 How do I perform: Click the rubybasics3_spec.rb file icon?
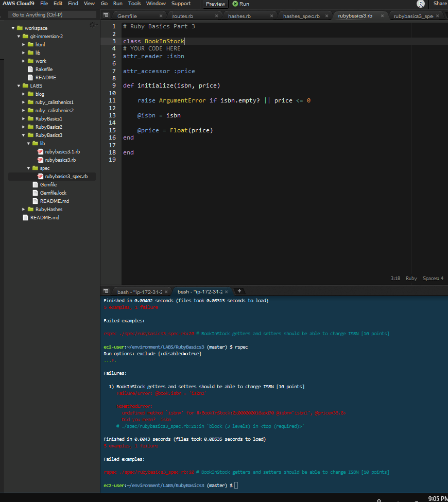pos(40,176)
